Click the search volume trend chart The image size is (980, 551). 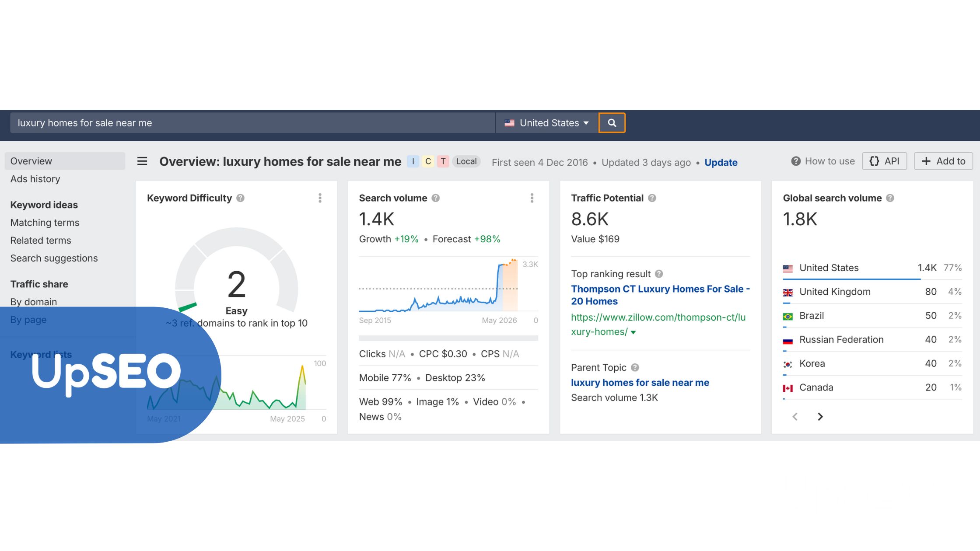438,285
